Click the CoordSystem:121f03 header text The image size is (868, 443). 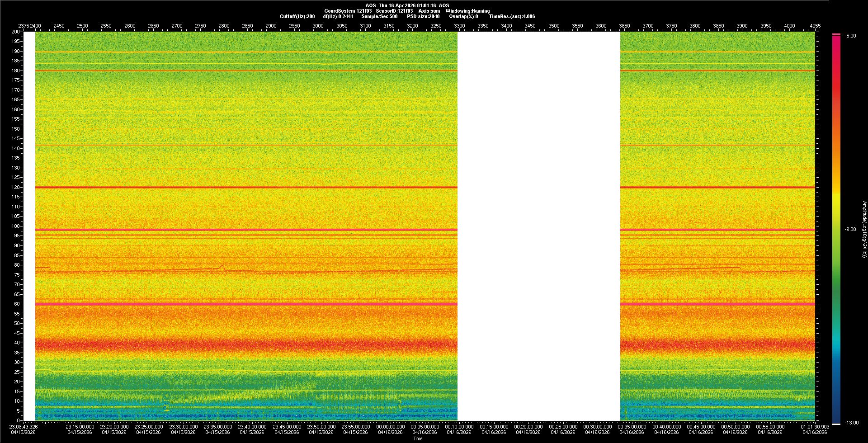[348, 11]
